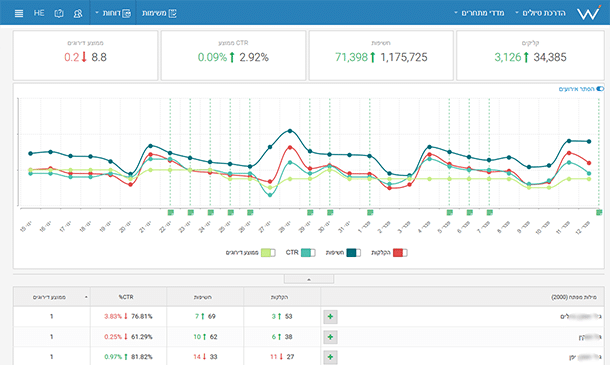Click the plus icon on the second keyword row
The height and width of the screenshot is (365, 610).
pos(330,337)
